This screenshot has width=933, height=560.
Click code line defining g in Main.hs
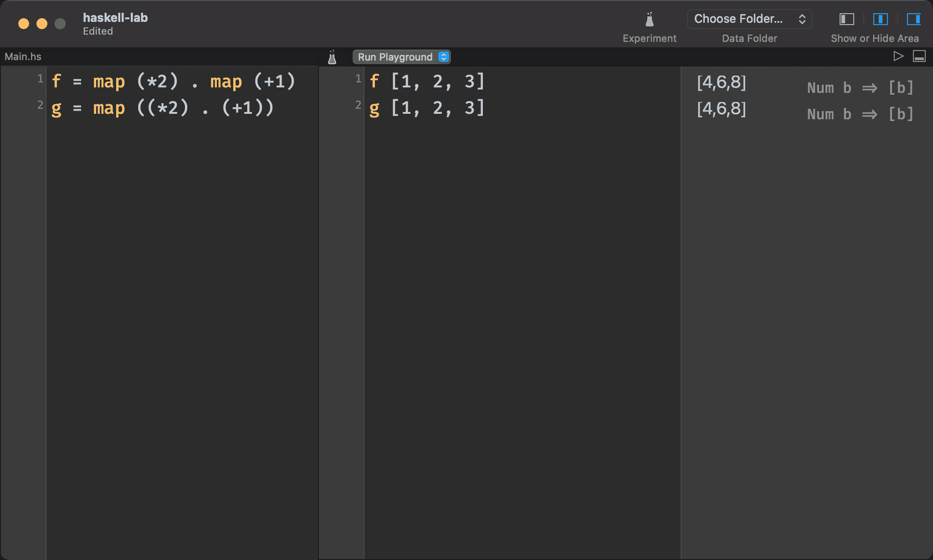(x=163, y=108)
